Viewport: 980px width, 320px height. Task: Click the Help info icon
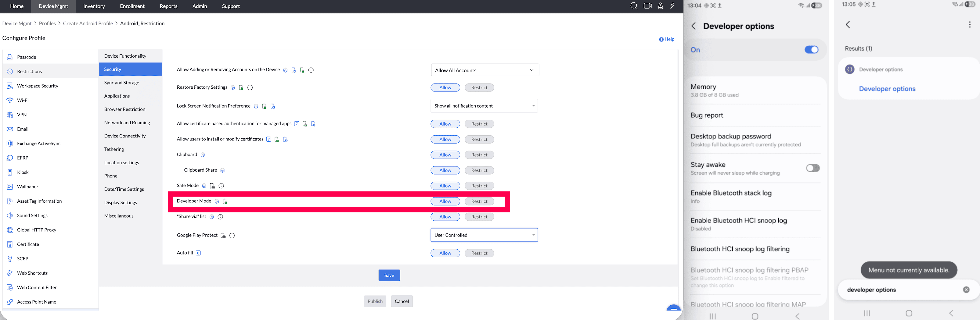(x=661, y=40)
